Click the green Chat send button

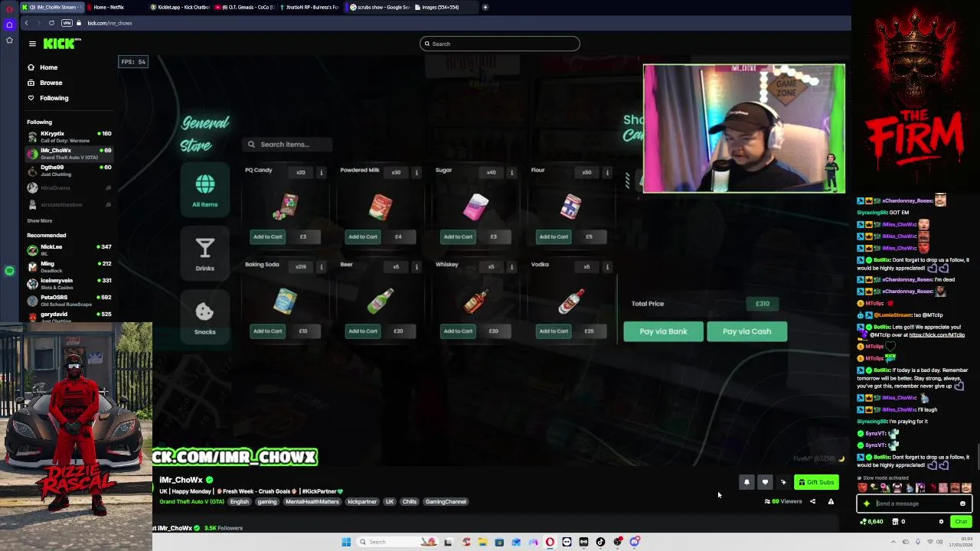coord(961,522)
